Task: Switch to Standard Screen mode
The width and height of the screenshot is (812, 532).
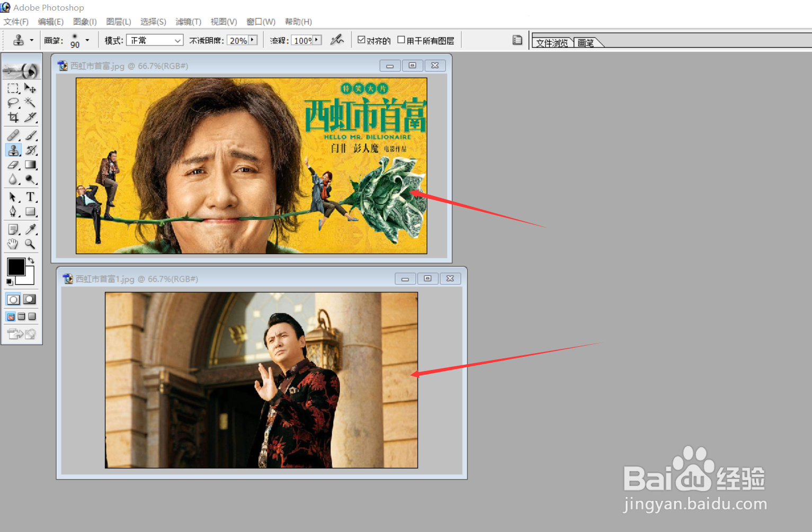Action: (11, 317)
